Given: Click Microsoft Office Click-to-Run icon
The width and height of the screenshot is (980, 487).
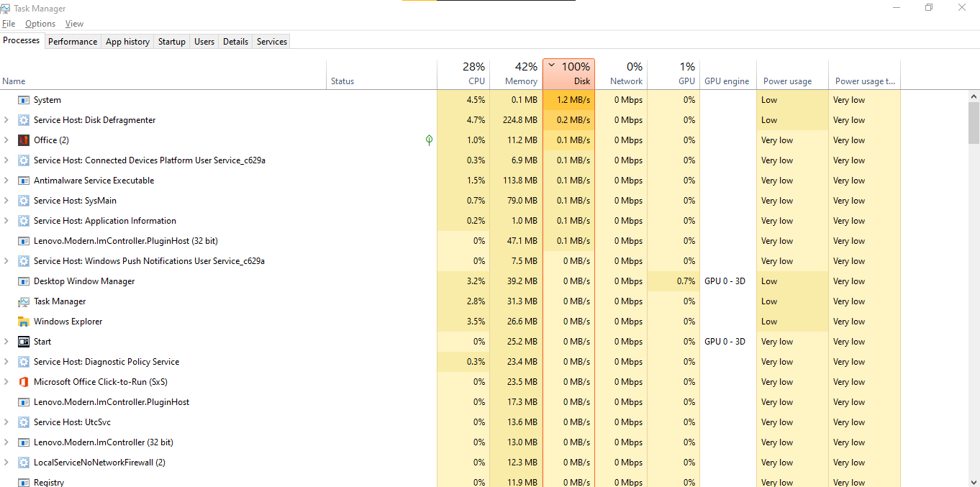Looking at the screenshot, I should click(24, 382).
